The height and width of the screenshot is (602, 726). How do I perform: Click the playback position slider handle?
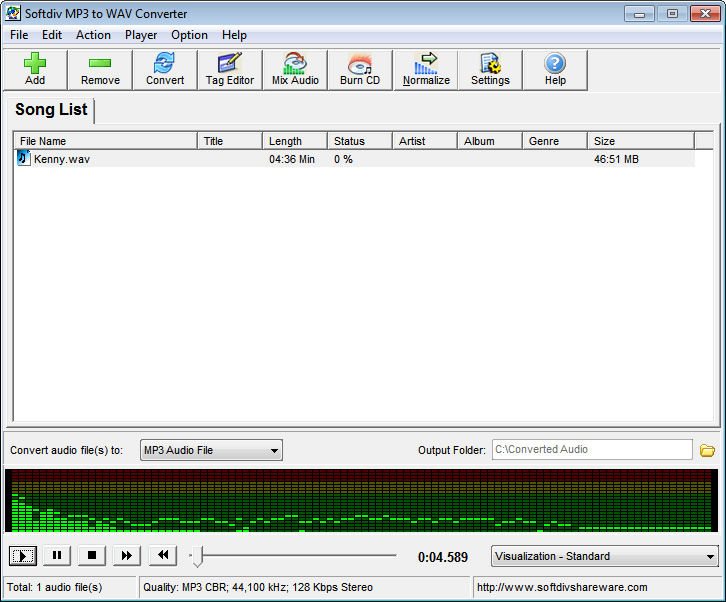pyautogui.click(x=197, y=556)
